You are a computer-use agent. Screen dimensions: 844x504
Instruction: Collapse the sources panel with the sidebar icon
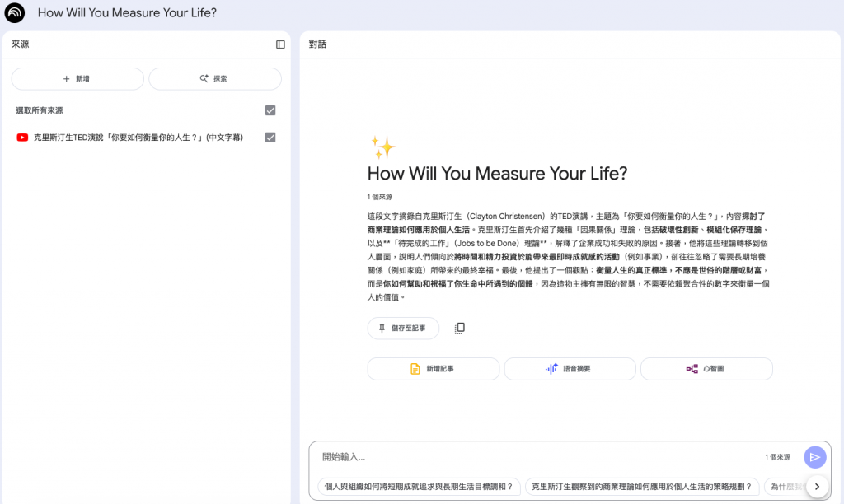point(280,44)
